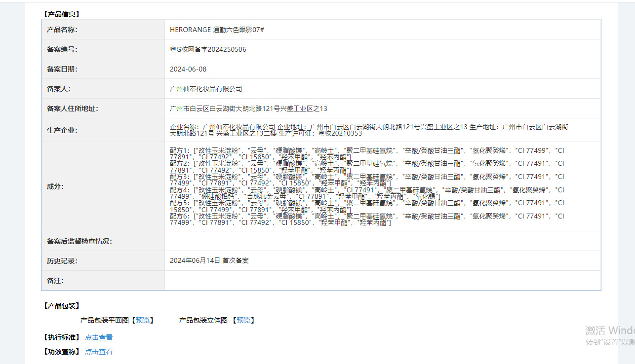Image resolution: width=635 pixels, height=364 pixels.
Task: Select the 配方6 ingredient line
Action: (367, 219)
